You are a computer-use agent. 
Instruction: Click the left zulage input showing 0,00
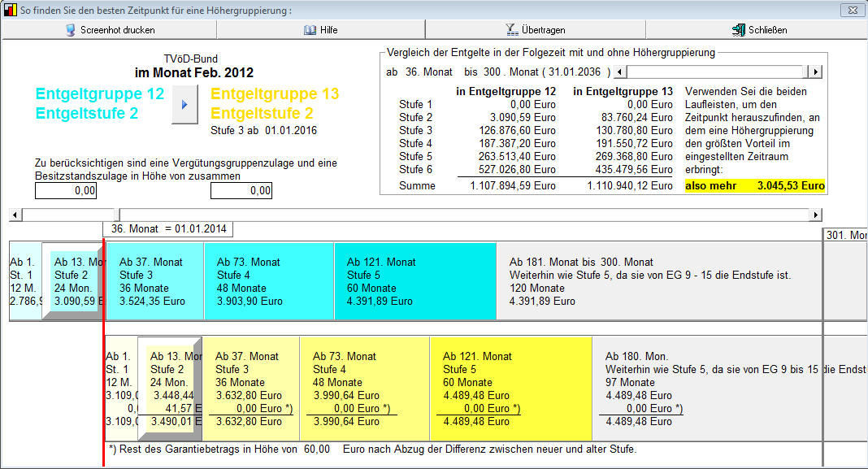[66, 190]
